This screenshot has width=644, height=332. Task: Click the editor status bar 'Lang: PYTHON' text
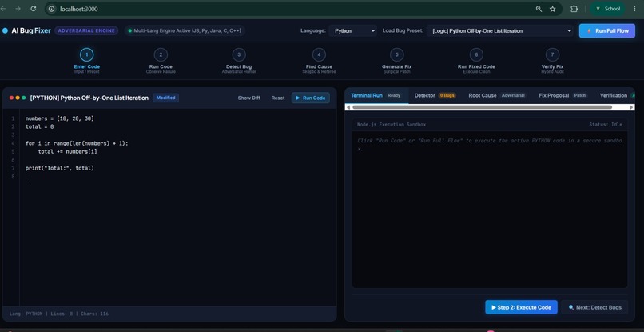tap(26, 314)
